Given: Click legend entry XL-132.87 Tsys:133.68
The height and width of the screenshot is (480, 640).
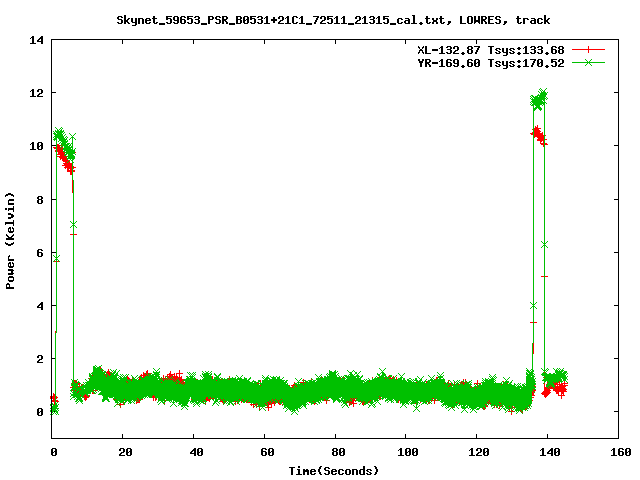Looking at the screenshot, I should pyautogui.click(x=490, y=50).
